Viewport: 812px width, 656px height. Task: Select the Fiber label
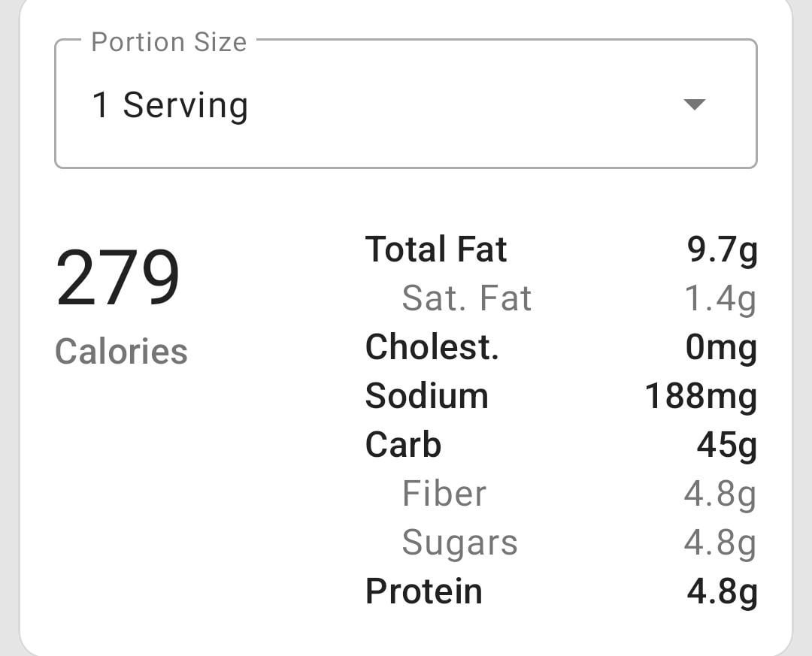coord(444,494)
